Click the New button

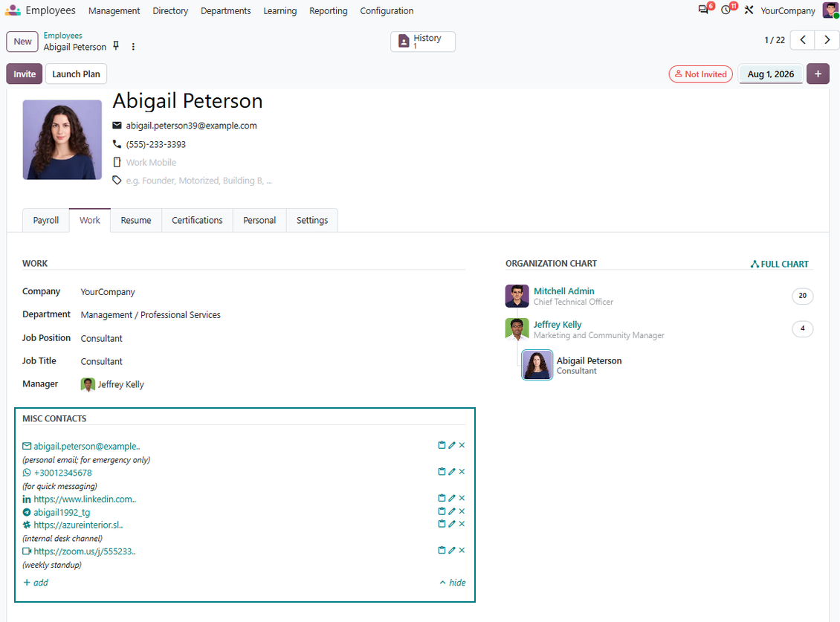(x=22, y=42)
